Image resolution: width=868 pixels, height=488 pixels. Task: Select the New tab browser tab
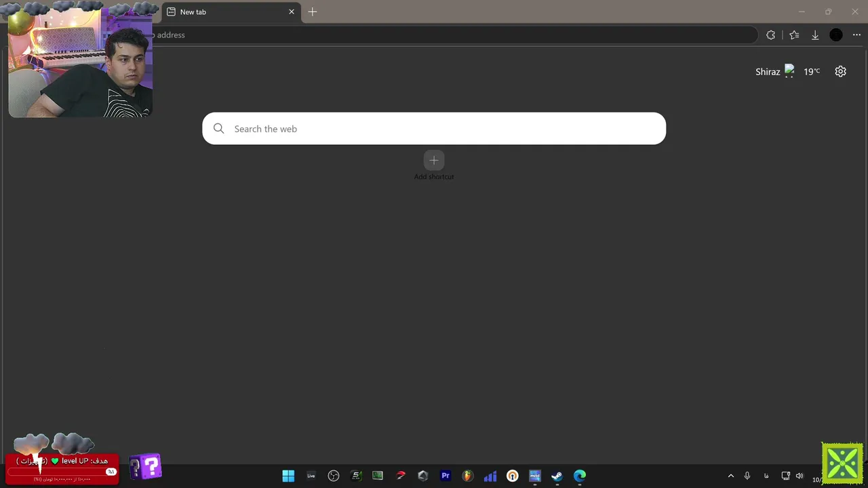tap(231, 12)
